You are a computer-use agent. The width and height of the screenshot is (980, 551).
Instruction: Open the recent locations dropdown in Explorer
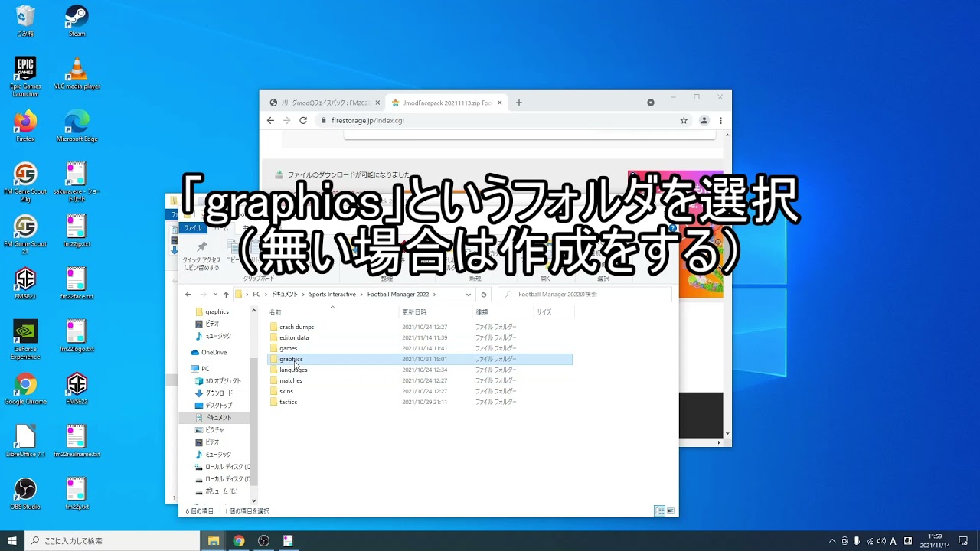point(215,294)
